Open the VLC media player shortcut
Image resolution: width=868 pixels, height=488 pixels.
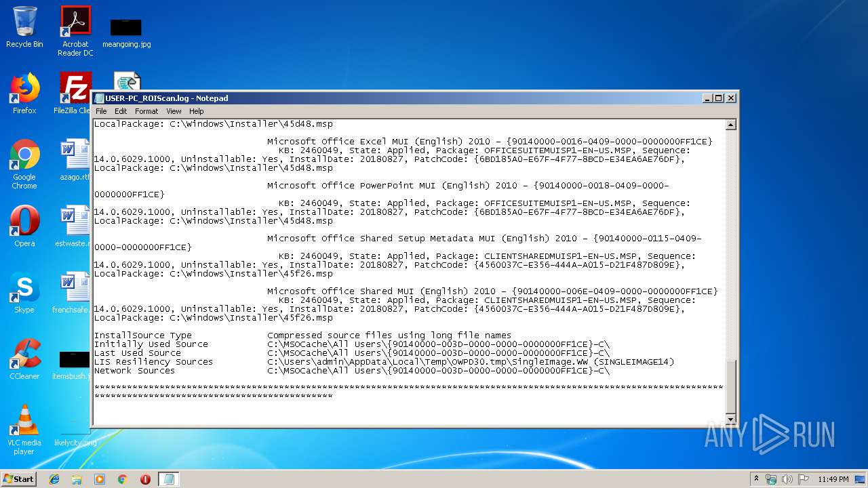coord(24,430)
